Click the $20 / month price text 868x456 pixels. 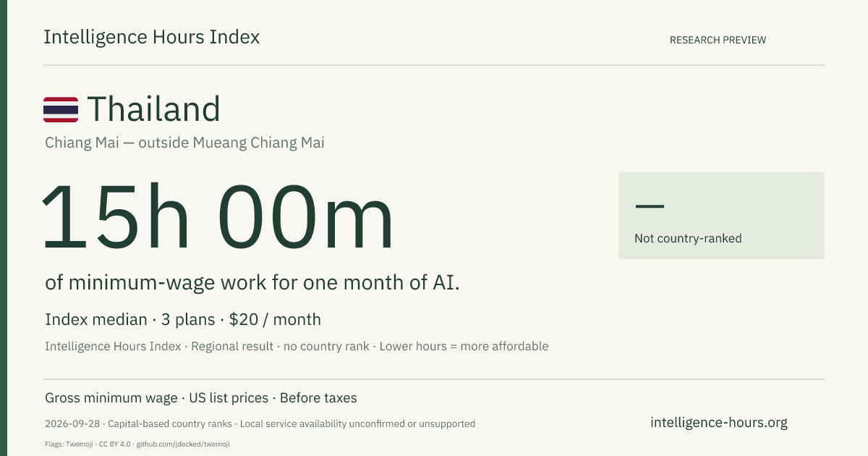coord(275,319)
